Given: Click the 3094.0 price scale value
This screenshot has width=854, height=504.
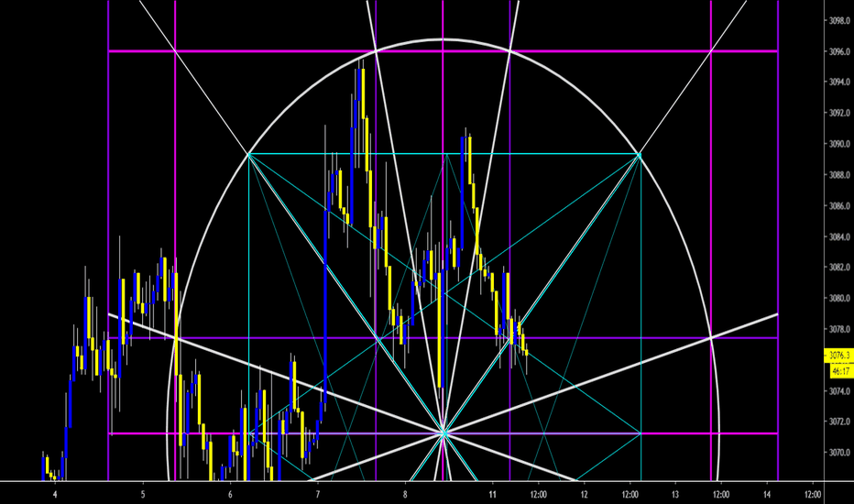Looking at the screenshot, I should 839,82.
